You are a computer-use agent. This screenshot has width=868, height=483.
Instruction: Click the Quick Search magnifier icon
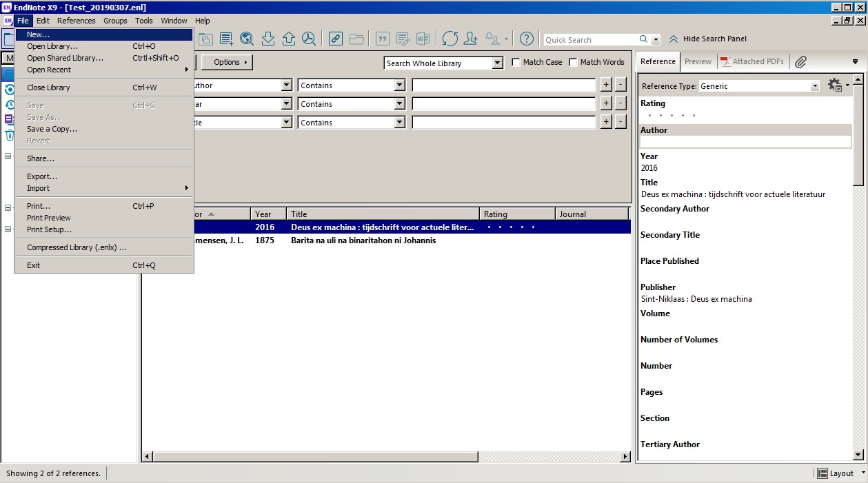tap(643, 39)
